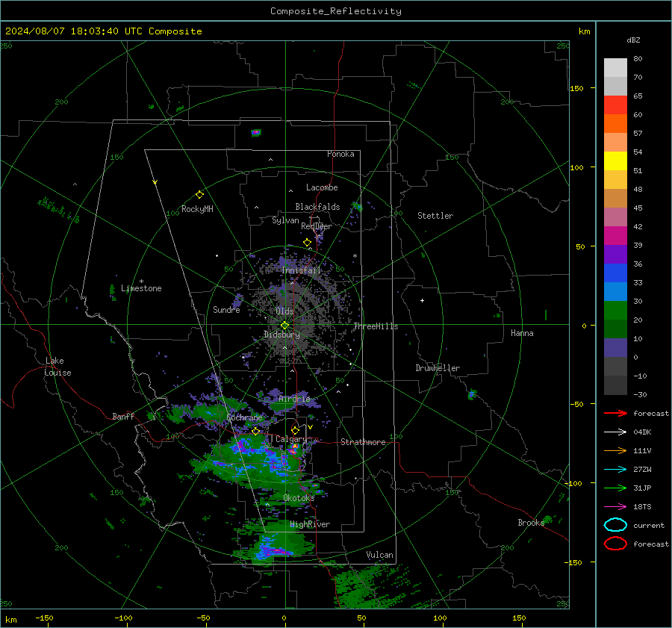Pick the light grey 70-80 dBZ swatch
672x628 pixels.
(615, 68)
